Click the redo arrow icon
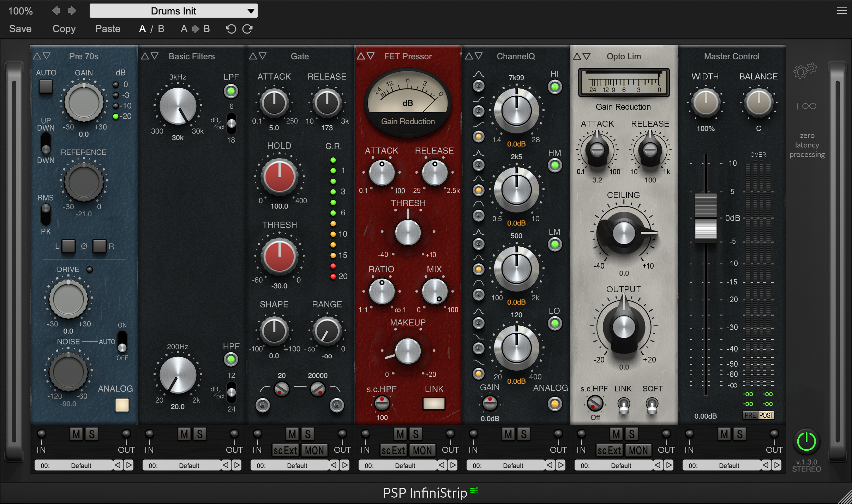This screenshot has width=852, height=504. tap(247, 29)
